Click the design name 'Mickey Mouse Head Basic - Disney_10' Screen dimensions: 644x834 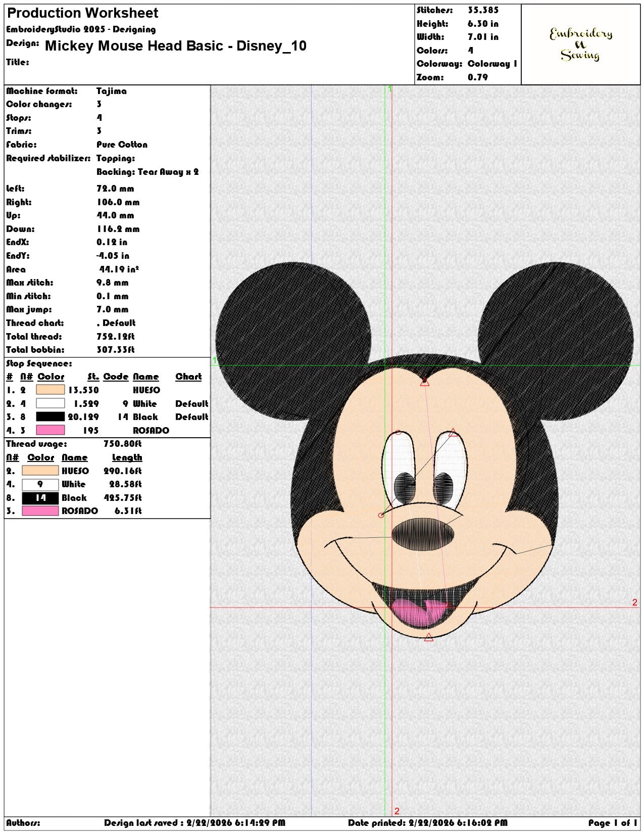(176, 46)
